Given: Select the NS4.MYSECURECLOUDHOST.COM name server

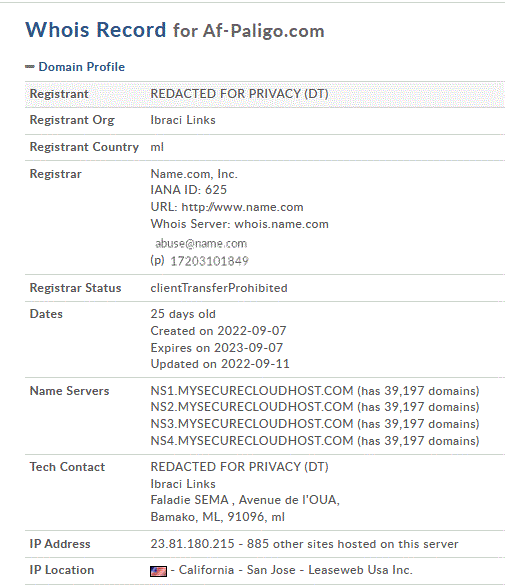Looking at the screenshot, I should pyautogui.click(x=252, y=441).
